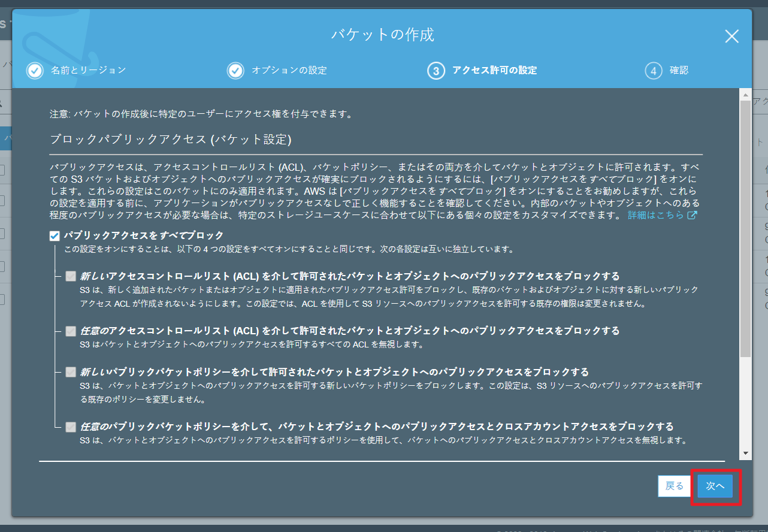The height and width of the screenshot is (532, 768).
Task: Jump to the 確認 step label
Action: coord(679,70)
